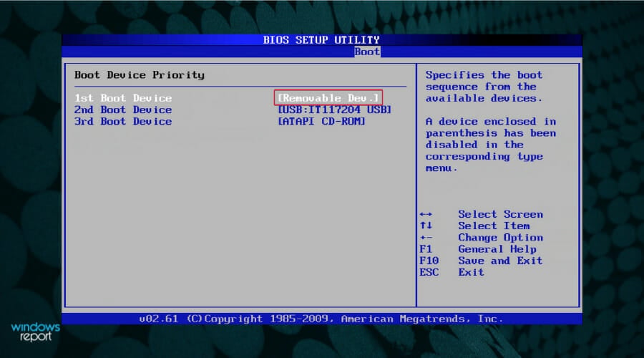Image resolution: width=644 pixels, height=358 pixels.
Task: Click the General Help hint
Action: tap(497, 249)
